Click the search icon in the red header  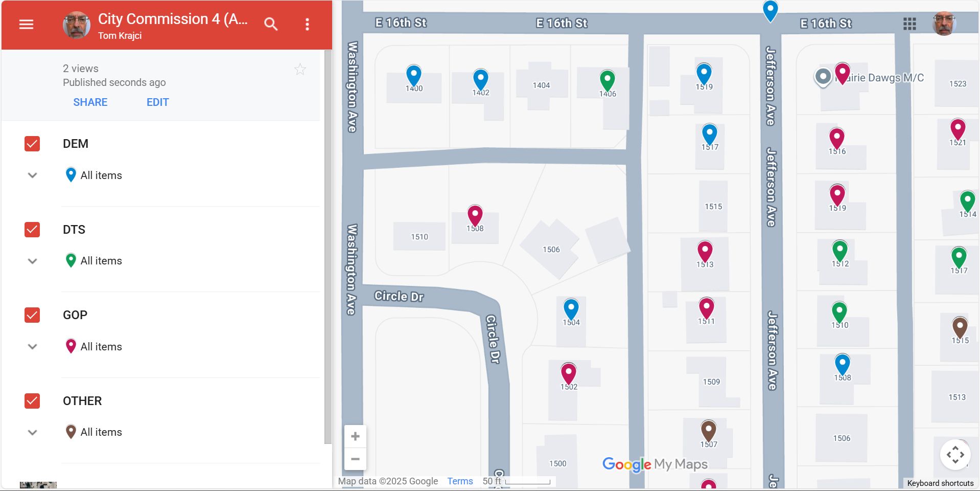pyautogui.click(x=270, y=24)
